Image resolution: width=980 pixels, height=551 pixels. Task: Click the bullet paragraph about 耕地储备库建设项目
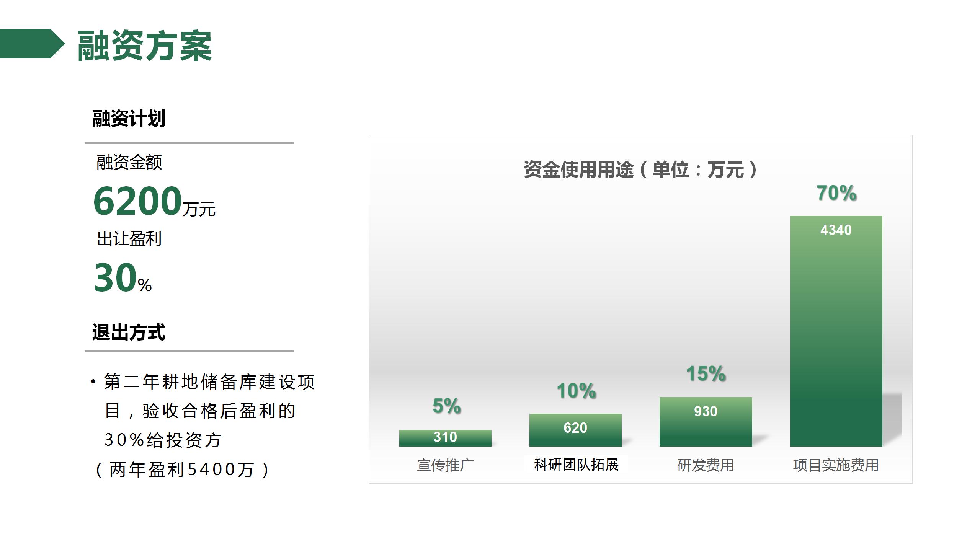203,411
